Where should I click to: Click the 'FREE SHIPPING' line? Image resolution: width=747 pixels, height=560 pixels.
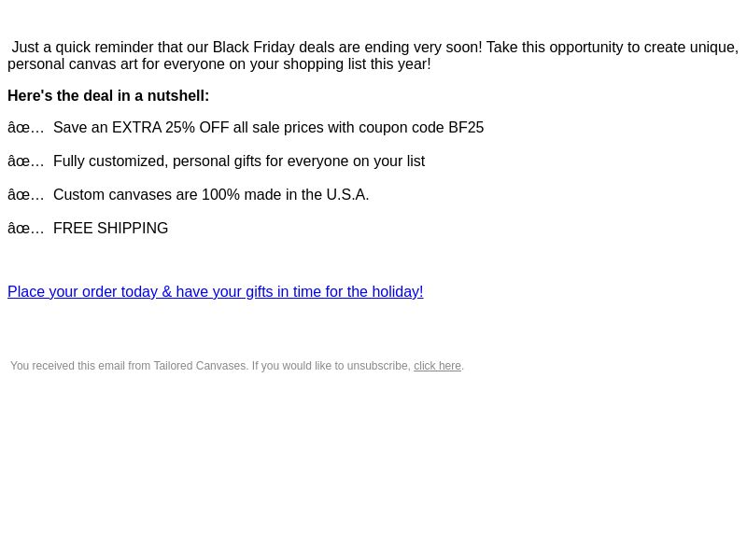click(110, 228)
